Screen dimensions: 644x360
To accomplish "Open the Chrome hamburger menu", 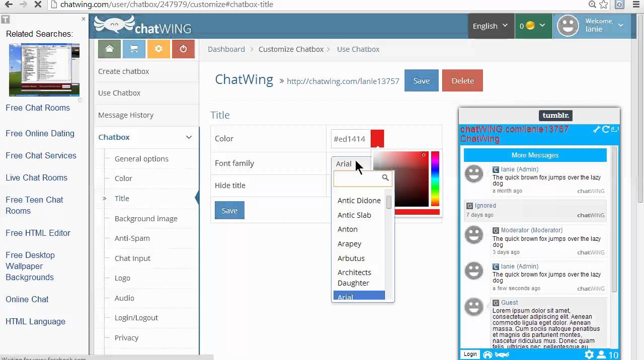I will click(636, 5).
